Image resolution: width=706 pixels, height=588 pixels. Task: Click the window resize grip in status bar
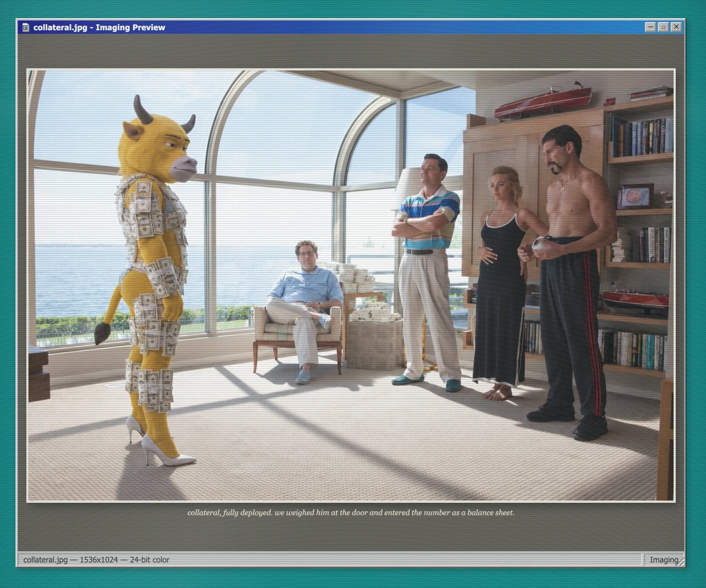(x=681, y=563)
